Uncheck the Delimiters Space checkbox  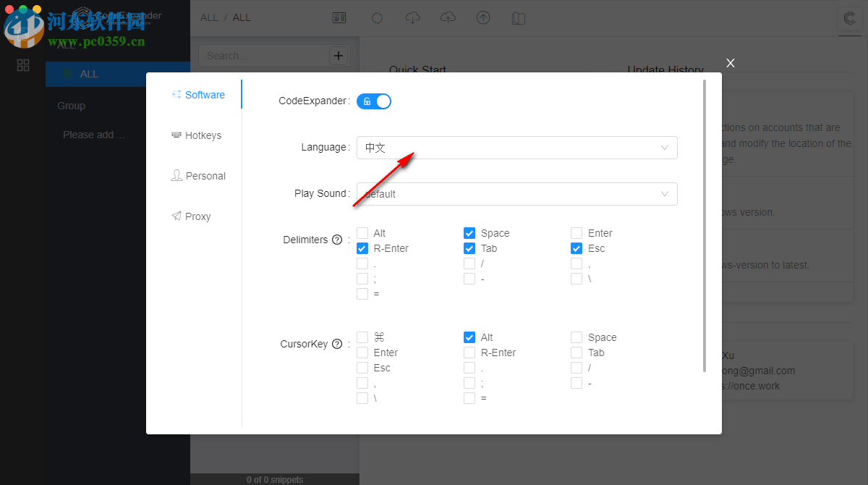tap(469, 233)
